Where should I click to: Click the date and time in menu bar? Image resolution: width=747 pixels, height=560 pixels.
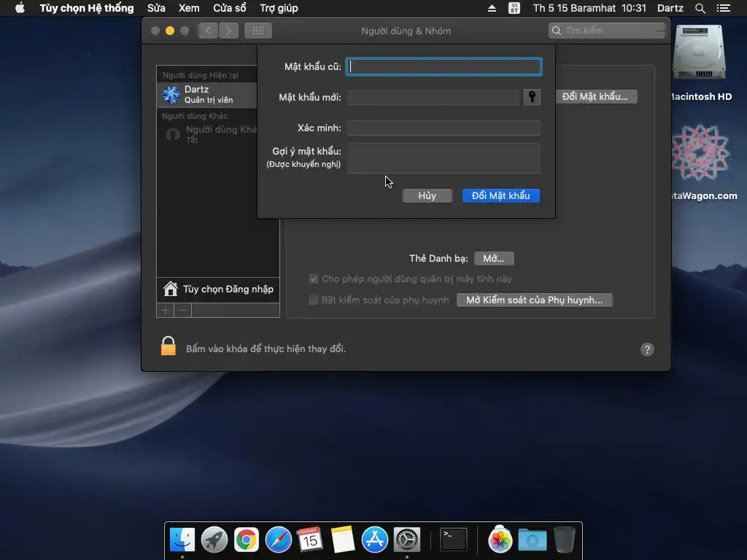pos(589,8)
